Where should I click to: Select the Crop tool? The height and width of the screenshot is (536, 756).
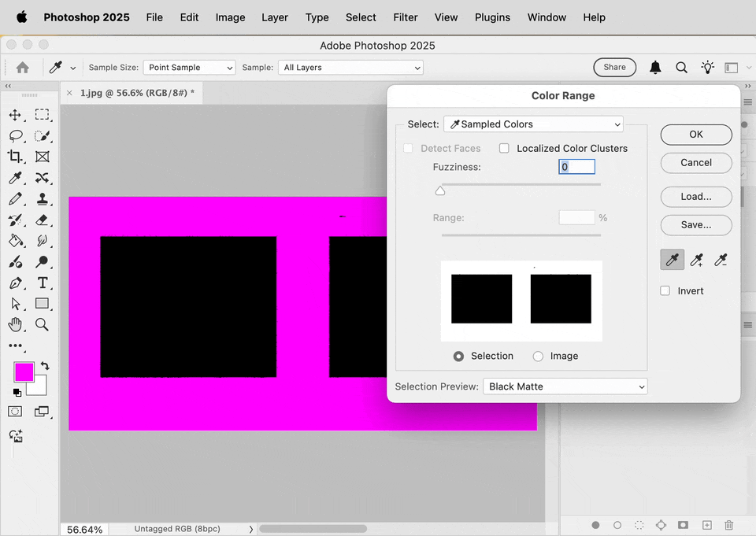[15, 157]
